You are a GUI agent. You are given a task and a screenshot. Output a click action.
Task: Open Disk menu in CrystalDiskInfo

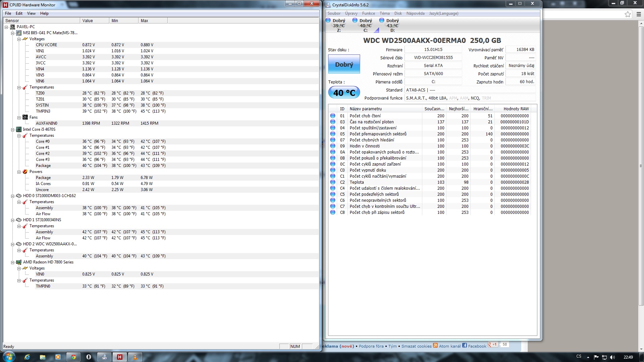point(398,13)
